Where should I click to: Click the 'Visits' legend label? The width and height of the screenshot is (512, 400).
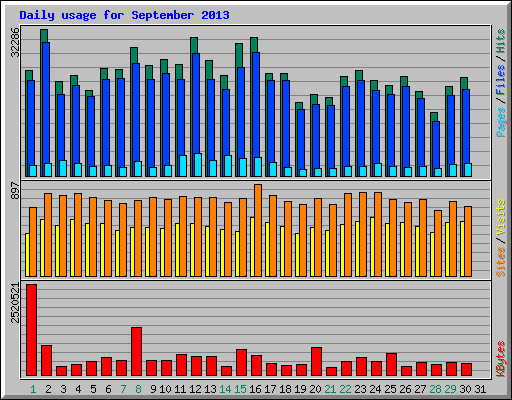click(501, 217)
